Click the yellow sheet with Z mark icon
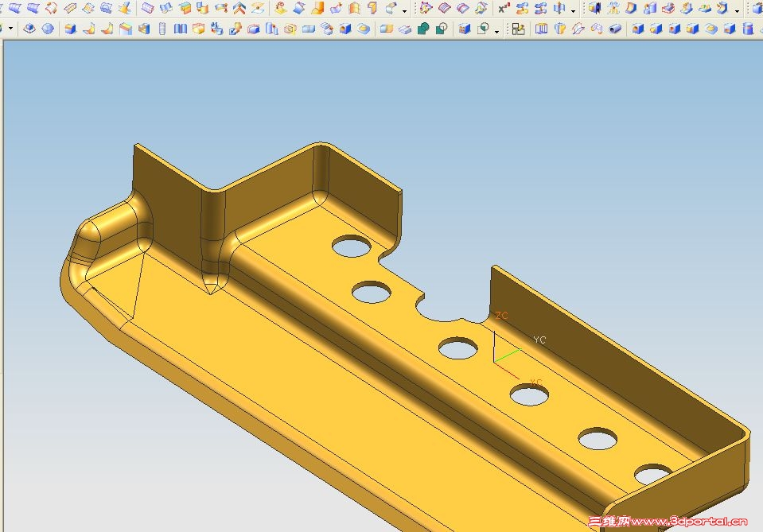Viewport: 763px width, 532px height. pos(258,8)
